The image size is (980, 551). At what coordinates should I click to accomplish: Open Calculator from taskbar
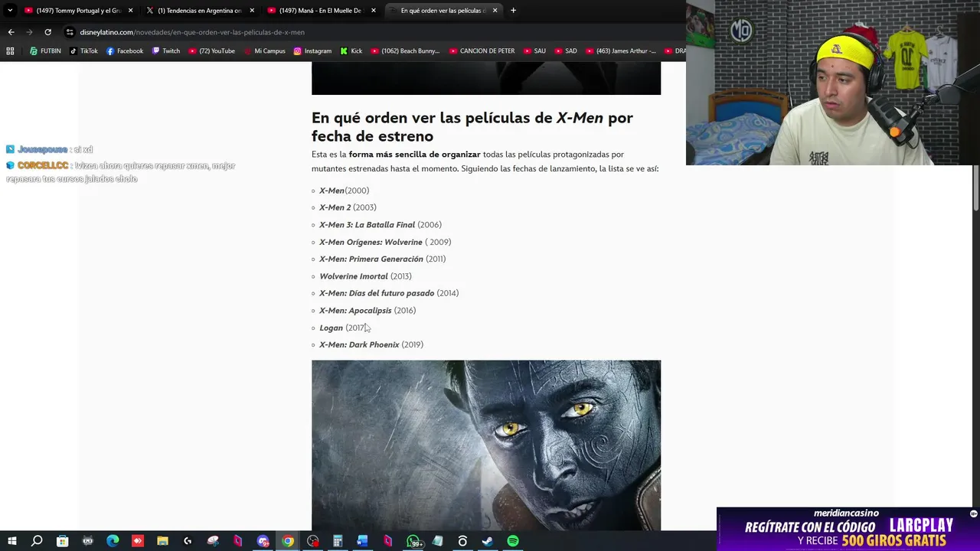[x=338, y=541]
